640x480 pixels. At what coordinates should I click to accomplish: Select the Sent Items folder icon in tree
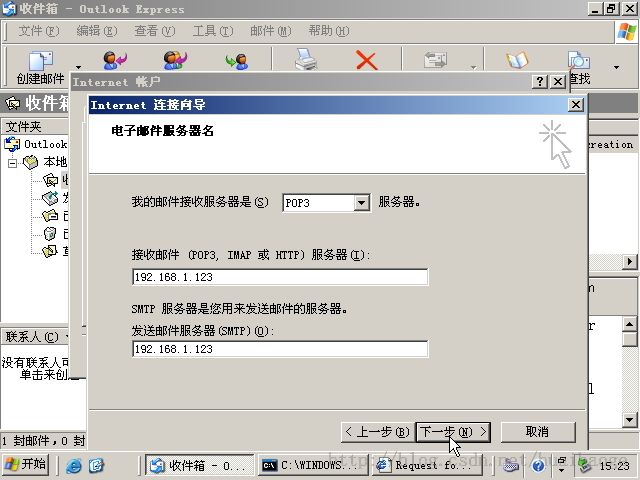tap(50, 216)
